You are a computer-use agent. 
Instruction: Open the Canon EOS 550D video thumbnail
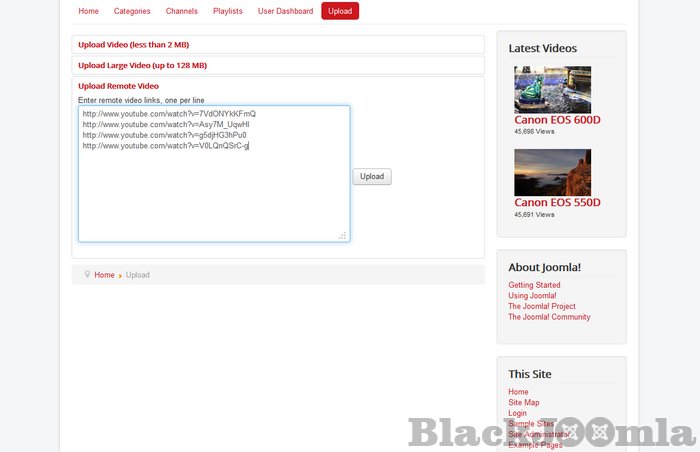click(552, 172)
